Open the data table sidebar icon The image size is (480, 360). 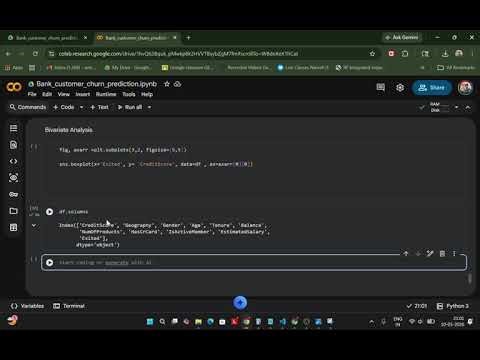[x=14, y=227]
